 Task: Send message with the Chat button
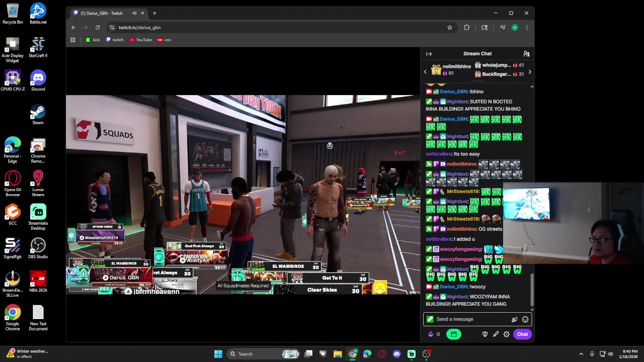pos(522,334)
